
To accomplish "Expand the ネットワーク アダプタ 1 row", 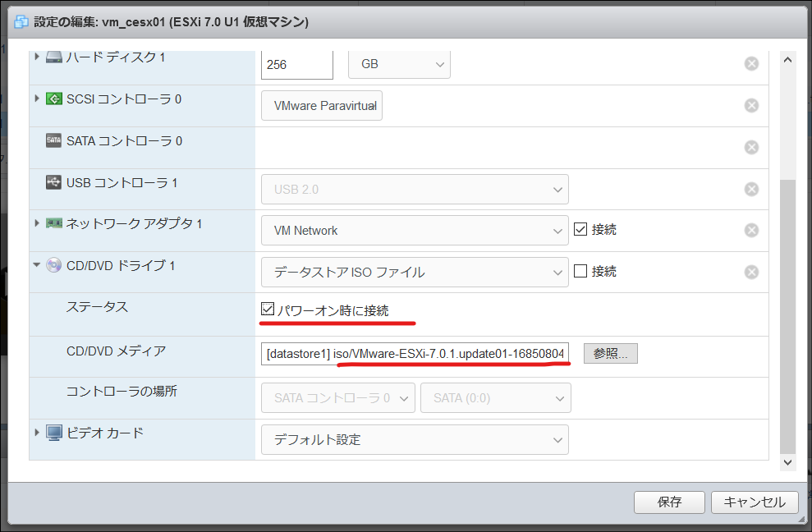I will pyautogui.click(x=37, y=222).
